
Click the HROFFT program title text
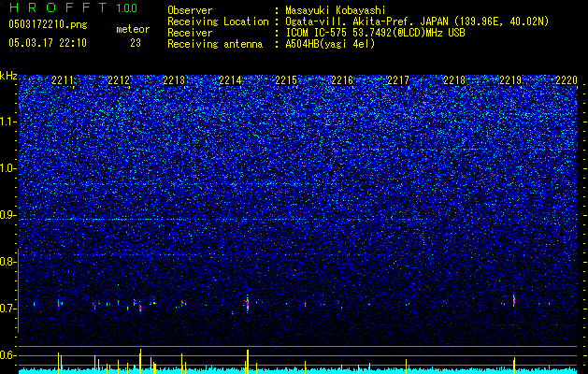(58, 7)
